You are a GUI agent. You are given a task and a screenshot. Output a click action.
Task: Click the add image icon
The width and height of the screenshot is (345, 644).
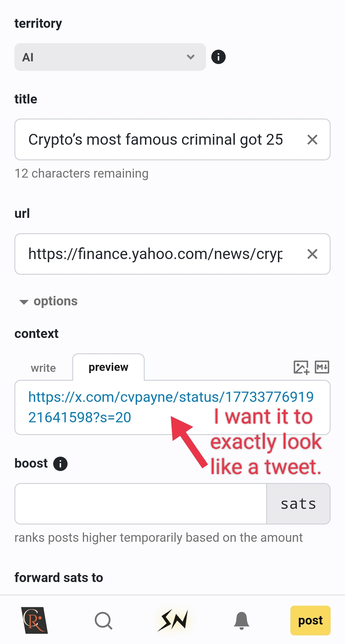[301, 367]
